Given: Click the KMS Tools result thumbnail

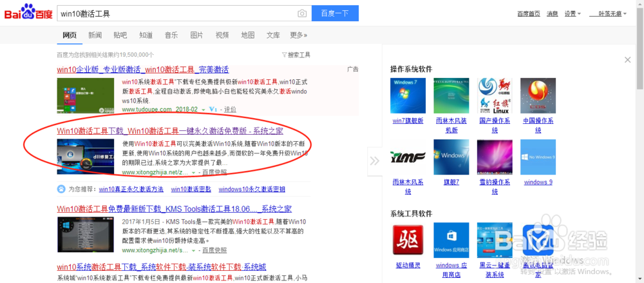Looking at the screenshot, I should click(x=86, y=235).
